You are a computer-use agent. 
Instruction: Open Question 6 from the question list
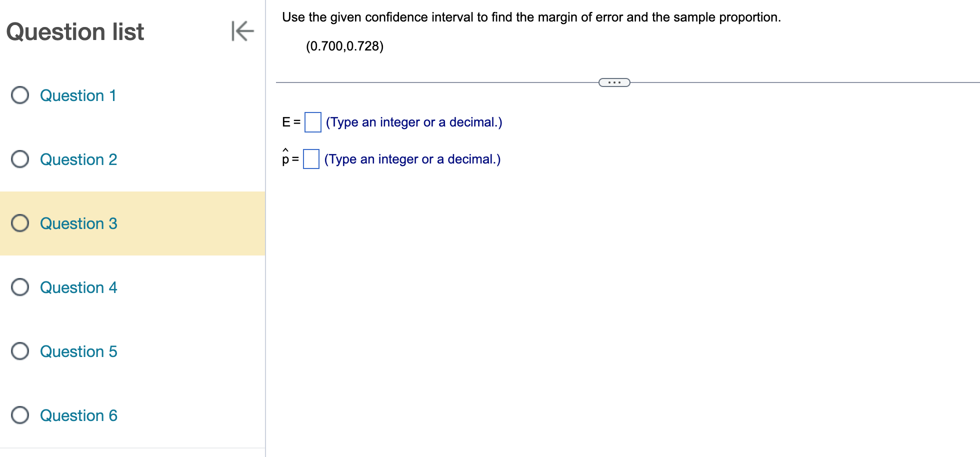[x=78, y=415]
